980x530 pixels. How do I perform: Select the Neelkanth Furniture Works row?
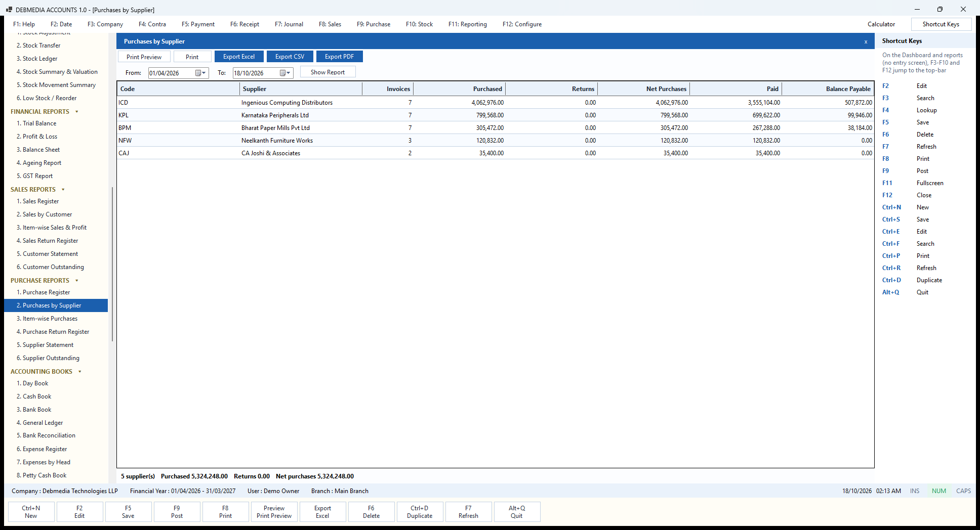point(496,141)
